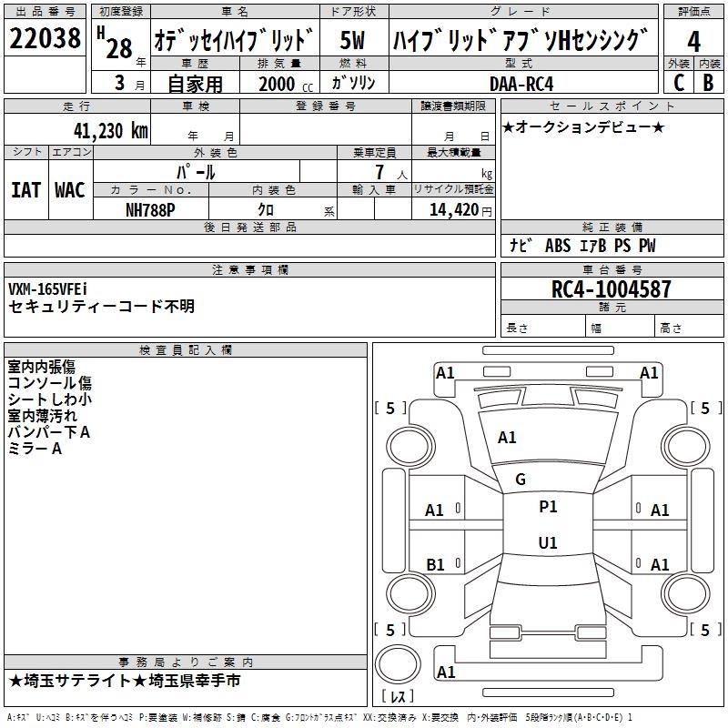Click the inspector note シートしわ小

click(x=50, y=399)
